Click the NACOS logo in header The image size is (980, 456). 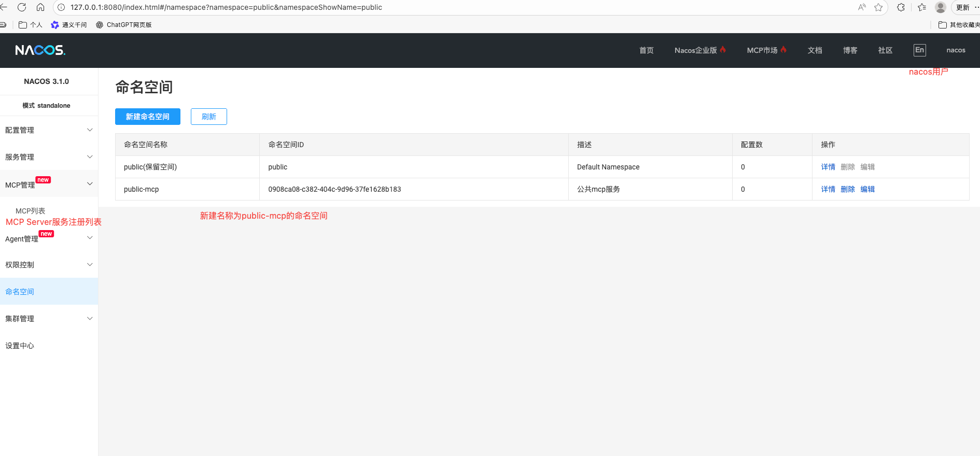point(40,50)
